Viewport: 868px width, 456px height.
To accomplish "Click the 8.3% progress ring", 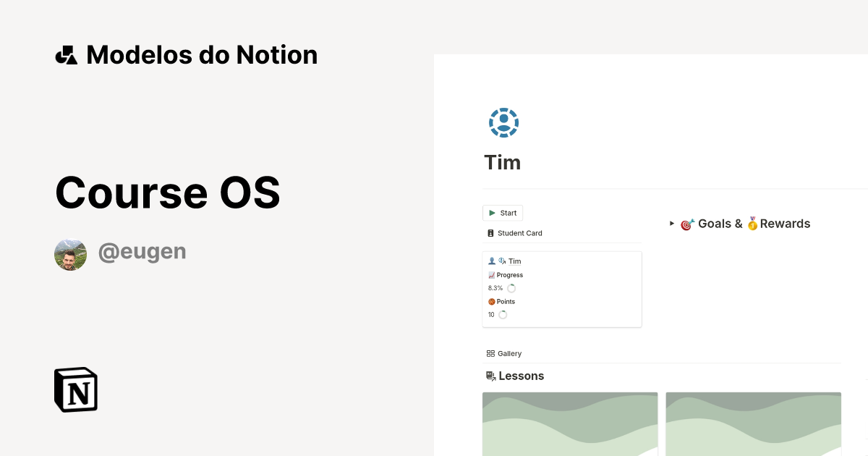I will pyautogui.click(x=511, y=288).
